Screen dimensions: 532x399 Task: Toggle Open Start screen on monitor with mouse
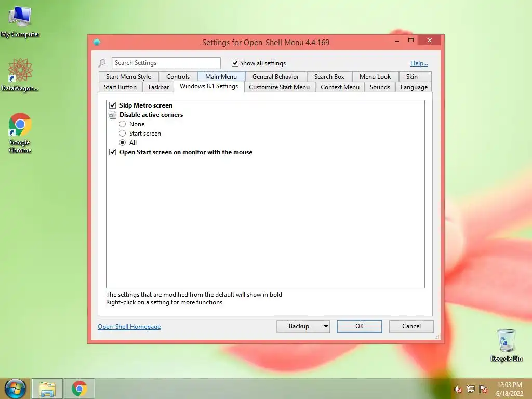pyautogui.click(x=113, y=152)
